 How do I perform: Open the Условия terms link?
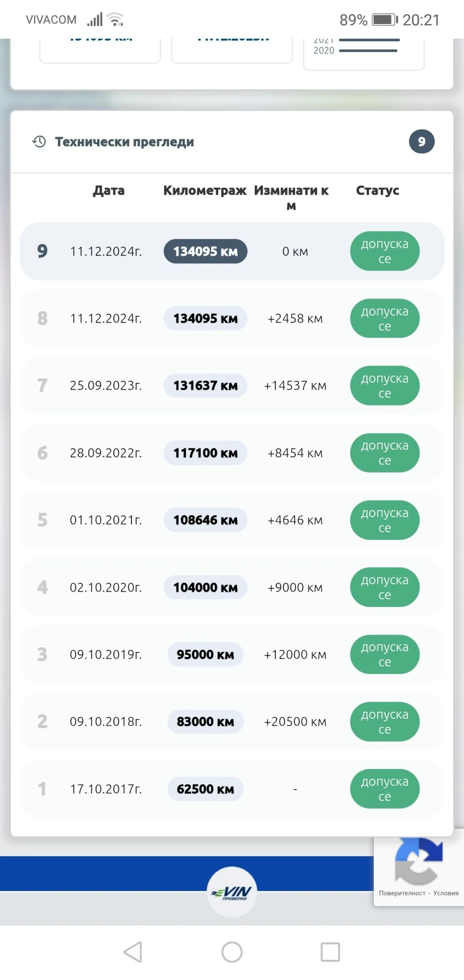pyautogui.click(x=446, y=893)
